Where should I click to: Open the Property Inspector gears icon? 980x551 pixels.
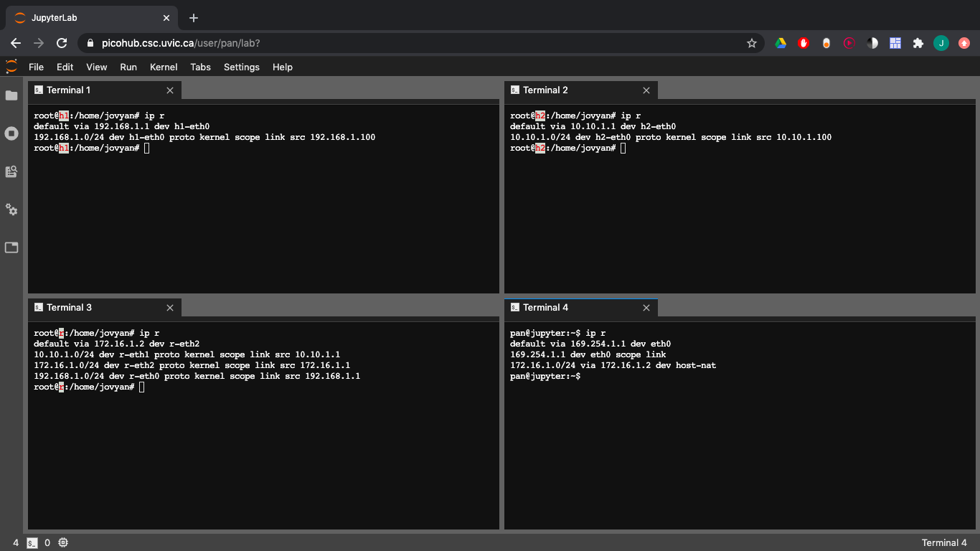(11, 209)
